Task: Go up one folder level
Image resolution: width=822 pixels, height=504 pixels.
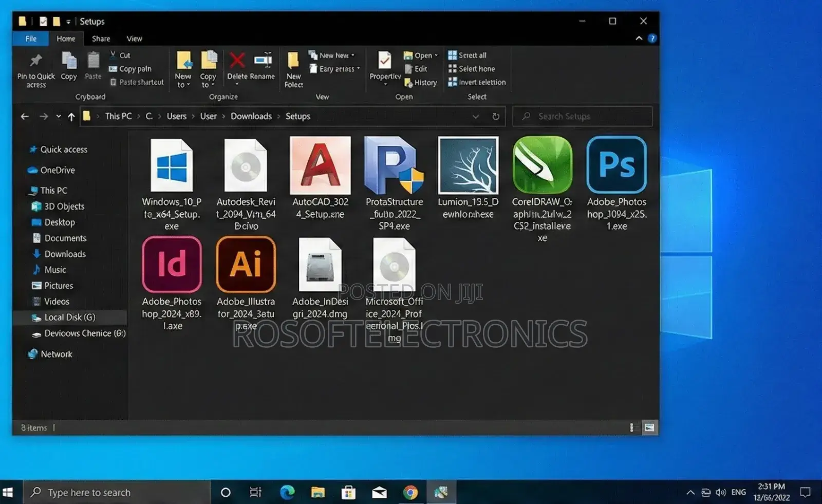Action: pyautogui.click(x=71, y=116)
